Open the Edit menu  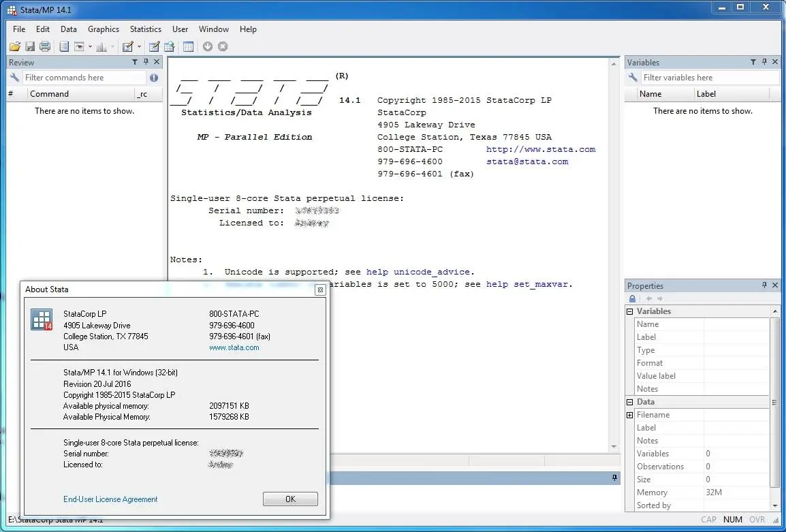(43, 29)
